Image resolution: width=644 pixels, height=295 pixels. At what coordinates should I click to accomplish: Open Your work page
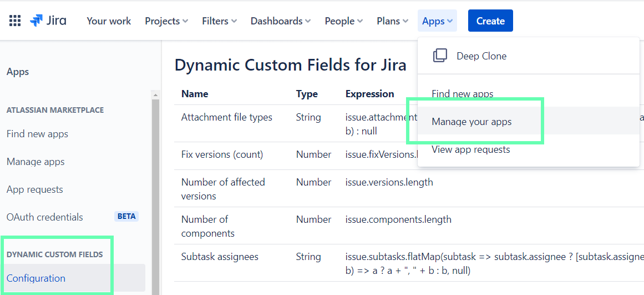click(109, 21)
